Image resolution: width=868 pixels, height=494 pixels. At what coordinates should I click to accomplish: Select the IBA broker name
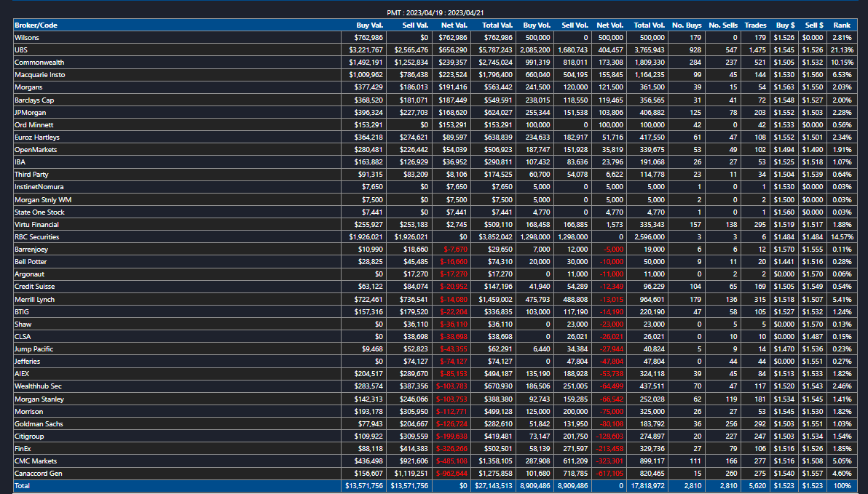tap(20, 162)
